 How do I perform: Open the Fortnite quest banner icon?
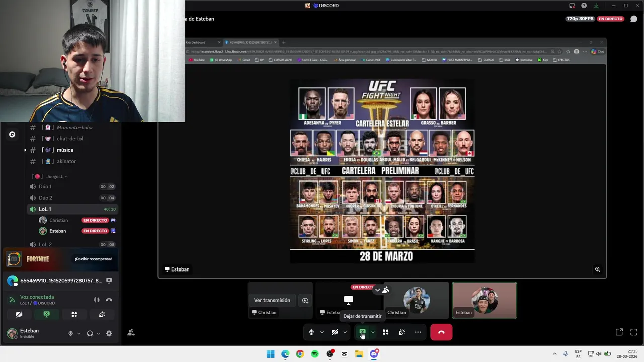[x=14, y=259]
